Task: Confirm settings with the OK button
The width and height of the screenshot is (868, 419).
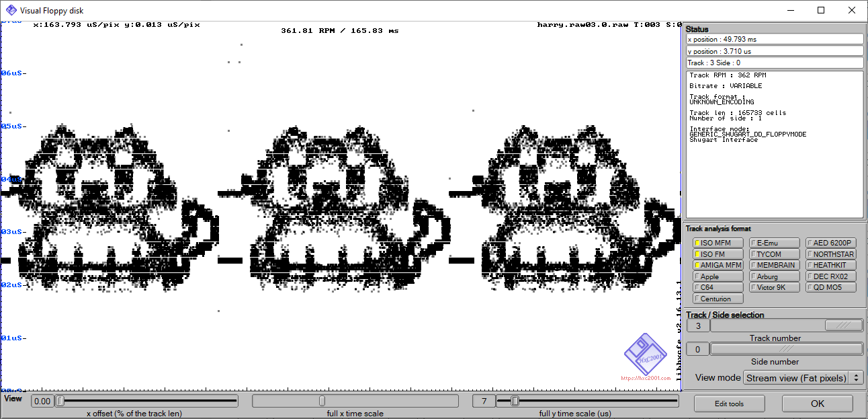Action: point(817,403)
